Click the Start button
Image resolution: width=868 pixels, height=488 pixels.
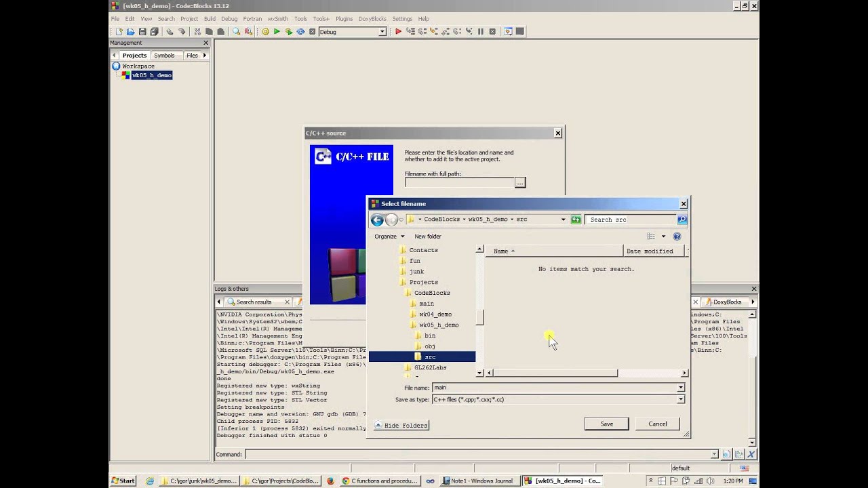coord(123,481)
